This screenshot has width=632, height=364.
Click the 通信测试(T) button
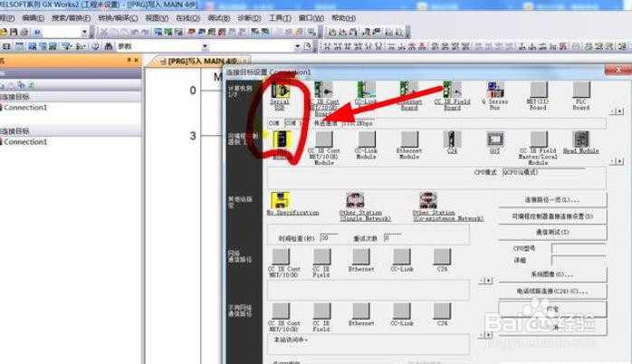pyautogui.click(x=552, y=232)
